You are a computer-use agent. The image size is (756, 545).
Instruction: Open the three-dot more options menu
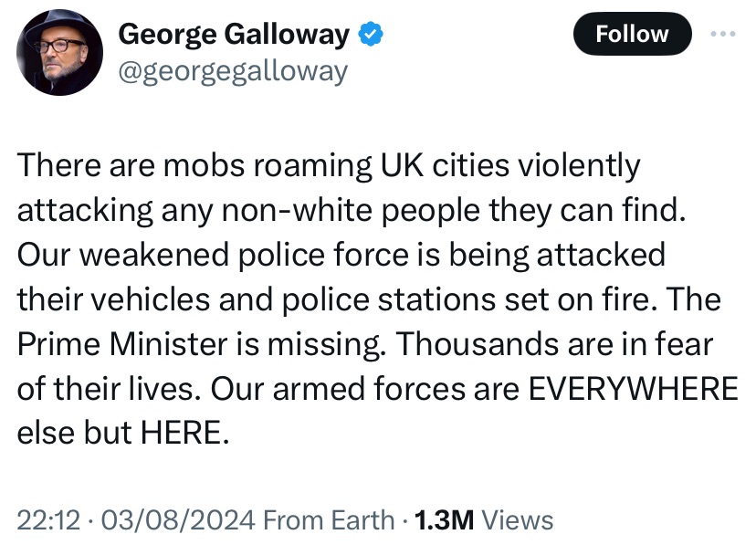(x=722, y=34)
